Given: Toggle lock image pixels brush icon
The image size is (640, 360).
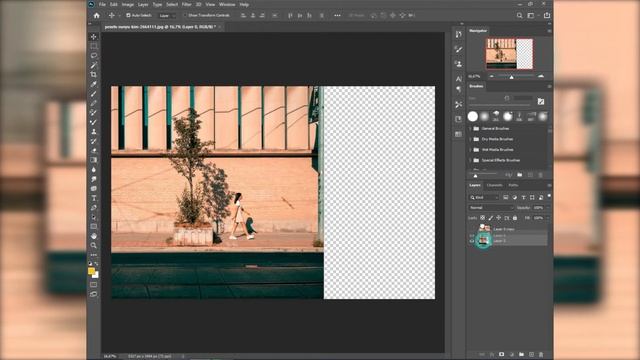Looking at the screenshot, I should pos(491,218).
